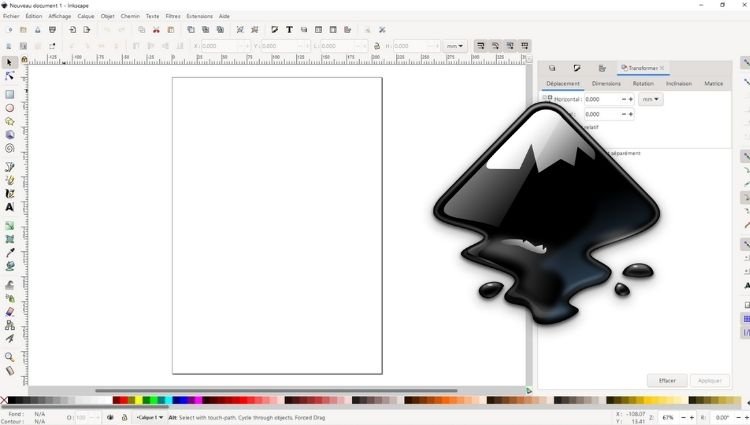750x425 pixels.
Task: Pick the Star polygon tool
Action: [10, 121]
